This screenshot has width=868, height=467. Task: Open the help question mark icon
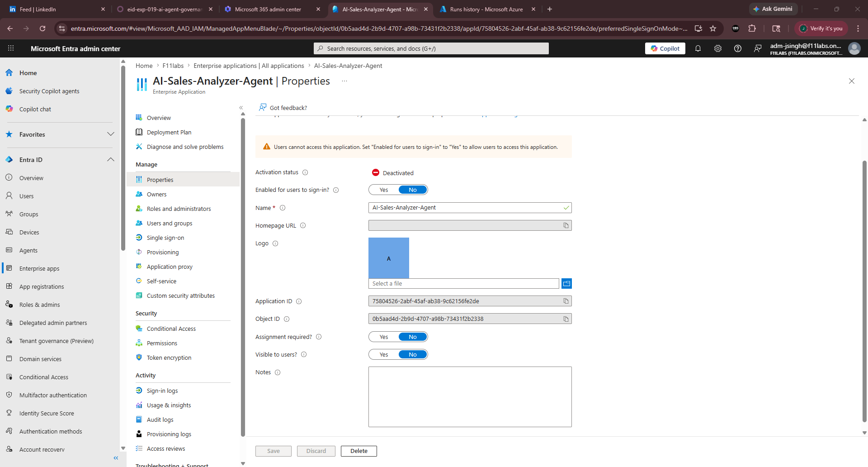(x=738, y=48)
